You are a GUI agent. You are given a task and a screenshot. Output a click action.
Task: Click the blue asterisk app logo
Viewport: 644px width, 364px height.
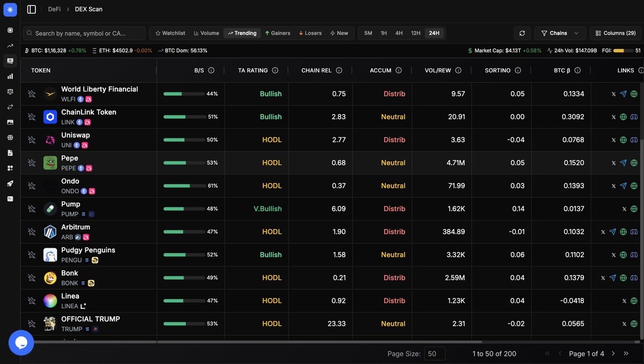click(10, 10)
